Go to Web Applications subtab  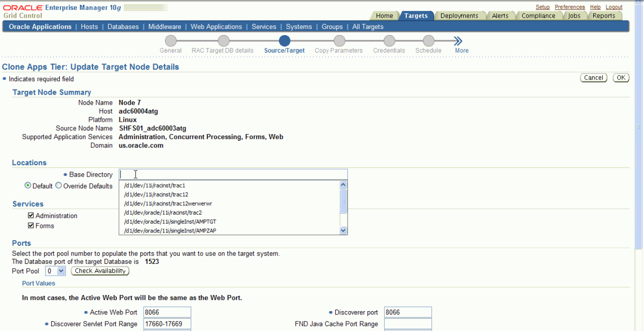point(216,27)
